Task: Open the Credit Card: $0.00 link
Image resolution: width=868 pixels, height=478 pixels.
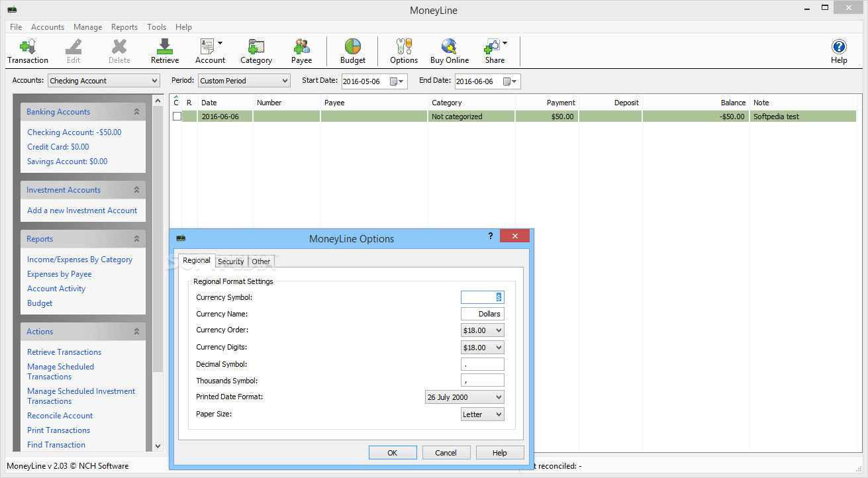Action: point(58,147)
